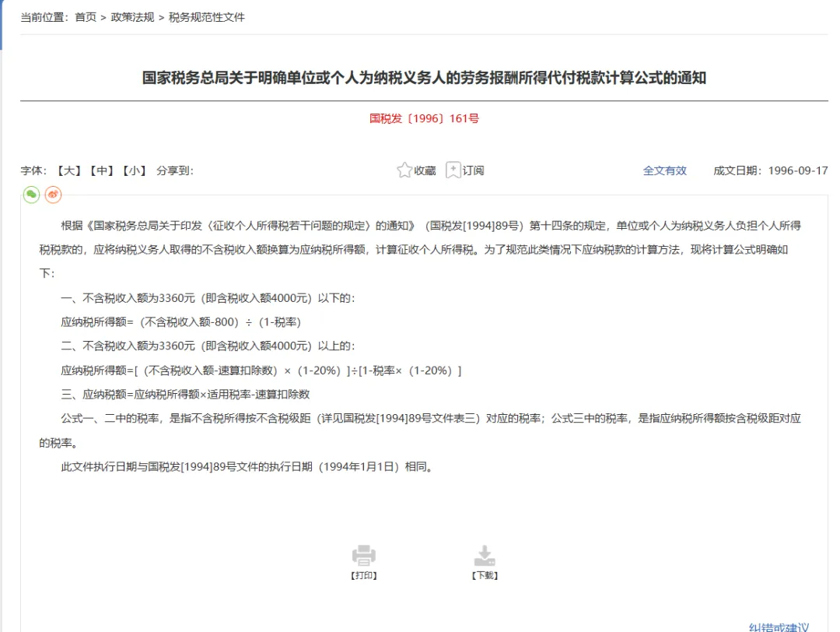The width and height of the screenshot is (840, 632).
Task: Set font size to 中
Action: [x=101, y=170]
